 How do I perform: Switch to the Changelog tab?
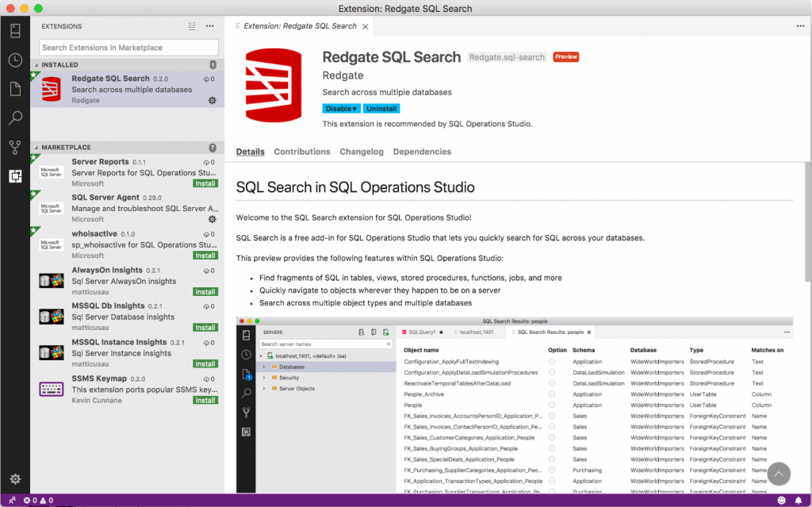tap(362, 152)
